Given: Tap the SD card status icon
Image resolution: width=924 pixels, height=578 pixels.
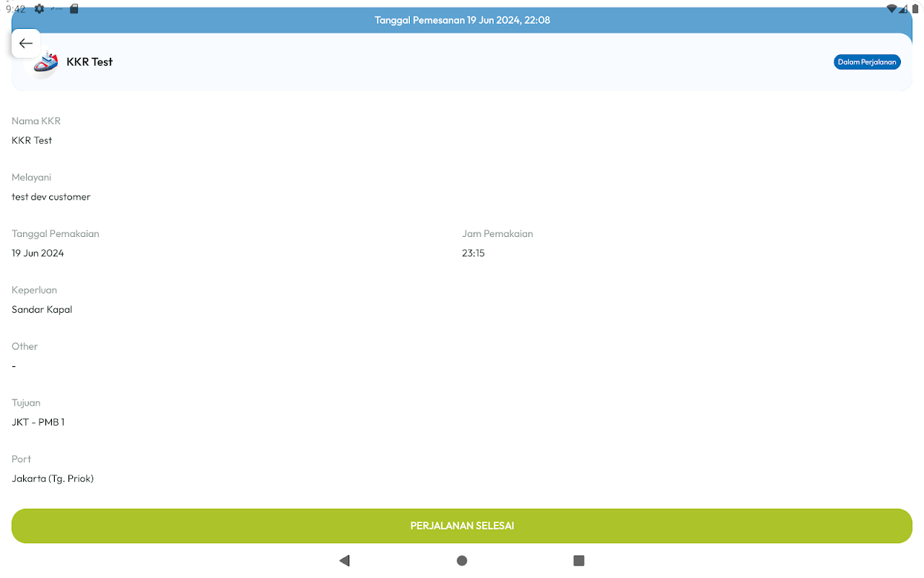Looking at the screenshot, I should pos(74,9).
